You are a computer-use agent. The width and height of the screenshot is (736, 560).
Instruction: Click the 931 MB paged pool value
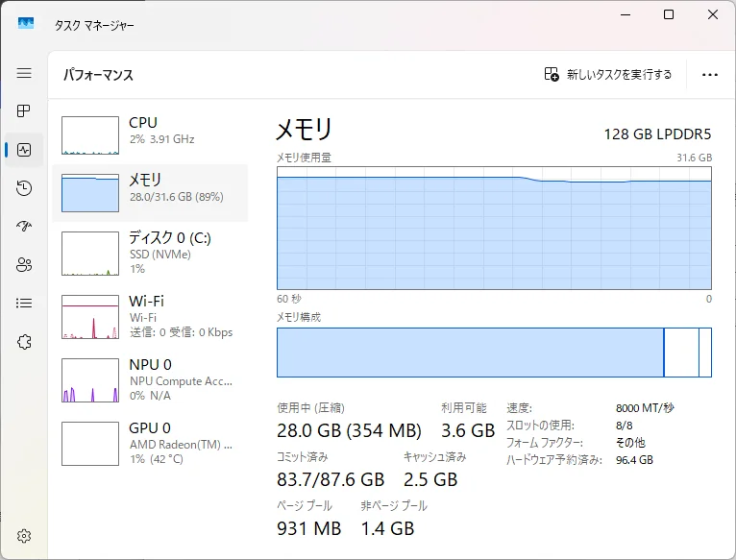click(x=308, y=528)
